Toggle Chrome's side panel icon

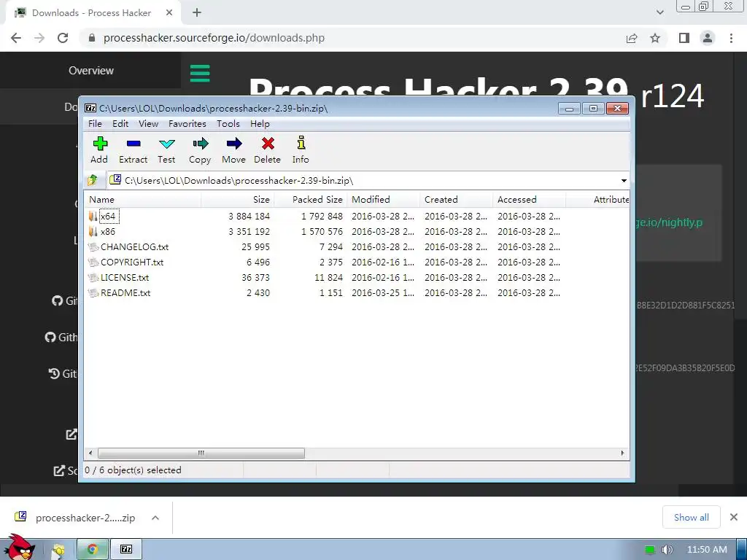pyautogui.click(x=684, y=38)
